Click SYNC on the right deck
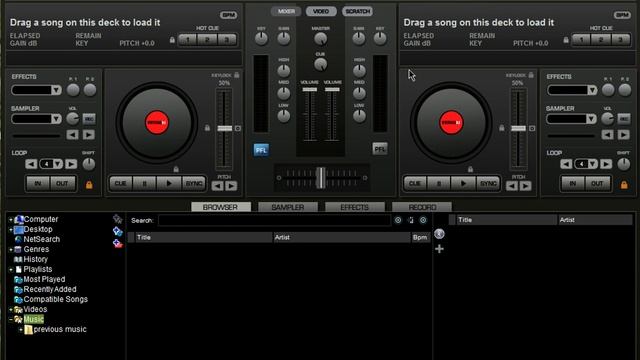 click(x=488, y=184)
